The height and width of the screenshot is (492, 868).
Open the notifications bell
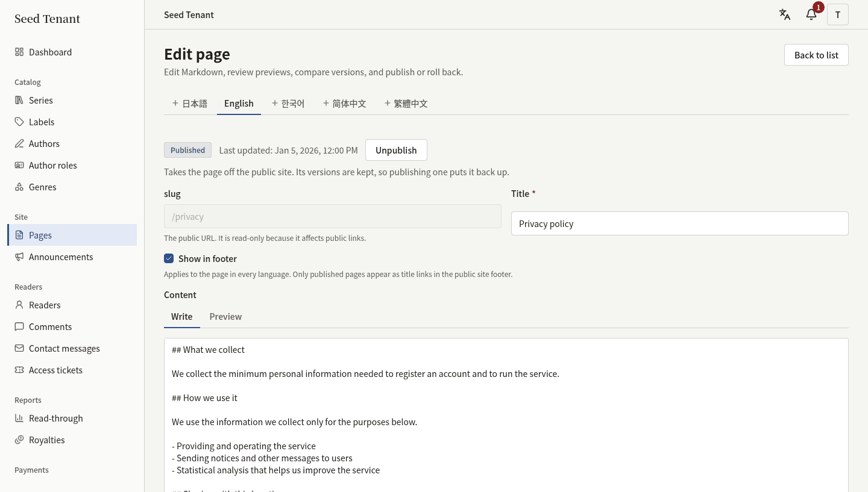coord(811,14)
